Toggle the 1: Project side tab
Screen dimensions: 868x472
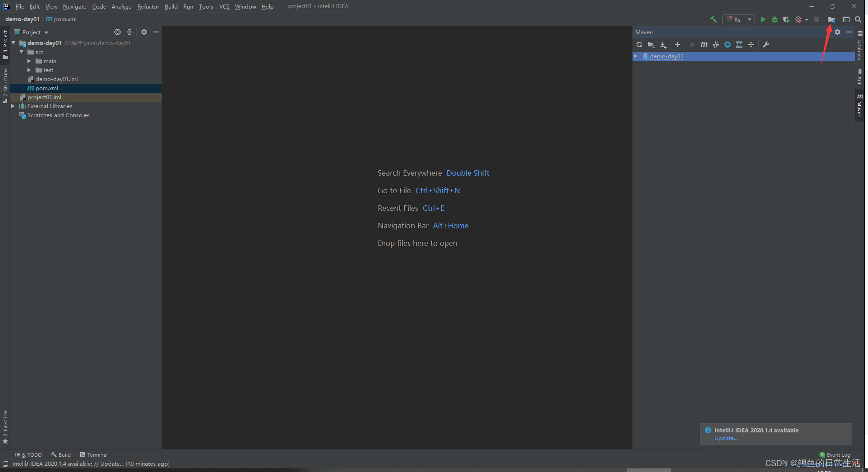click(5, 44)
